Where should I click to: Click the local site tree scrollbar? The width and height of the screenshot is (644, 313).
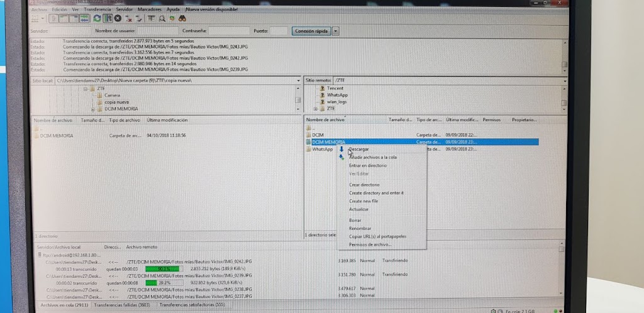tap(298, 99)
